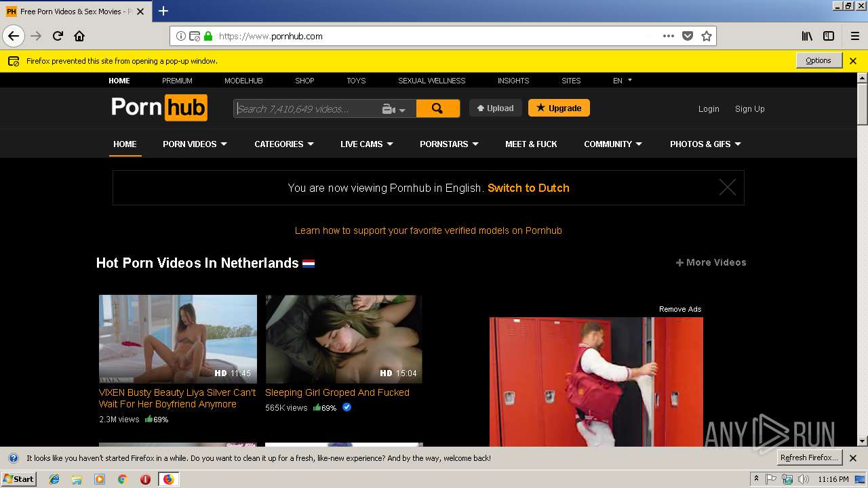Open the Windows Start menu
The height and width of the screenshot is (488, 868).
coord(19,479)
